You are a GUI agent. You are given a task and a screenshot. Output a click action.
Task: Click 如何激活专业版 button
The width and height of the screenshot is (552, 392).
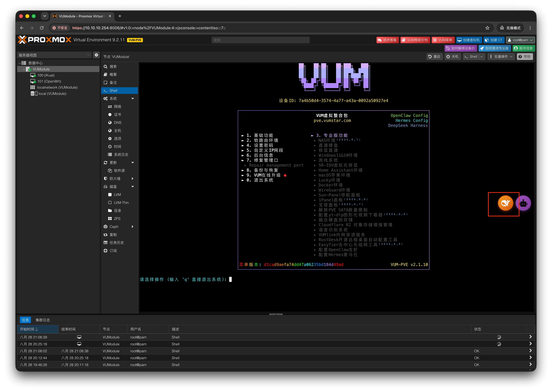pyautogui.click(x=495, y=48)
